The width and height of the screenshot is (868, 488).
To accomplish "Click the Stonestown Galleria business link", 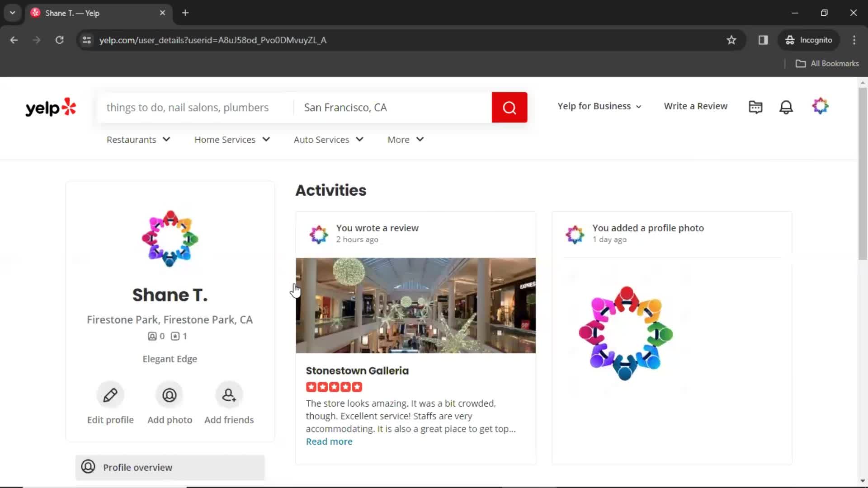I will click(x=357, y=370).
